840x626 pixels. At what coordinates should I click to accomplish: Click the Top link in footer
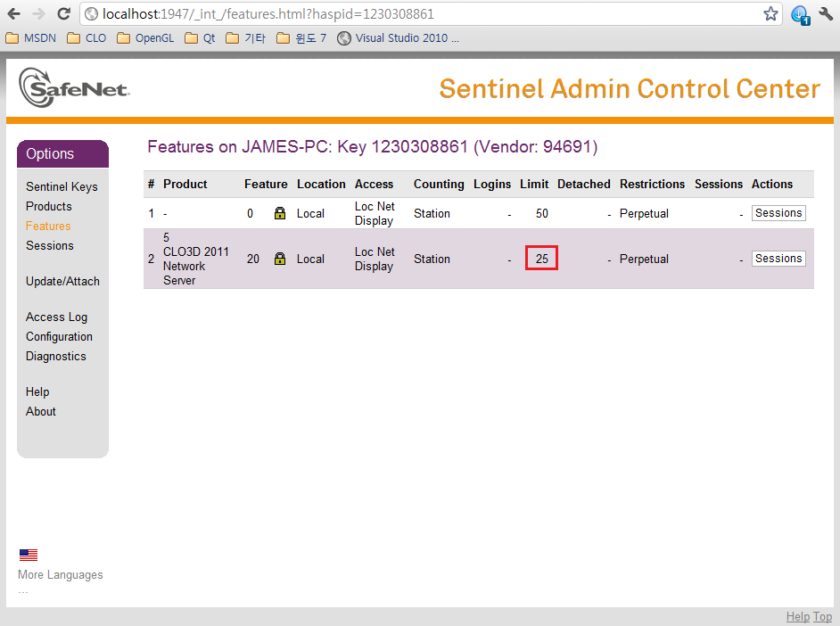pos(822,617)
